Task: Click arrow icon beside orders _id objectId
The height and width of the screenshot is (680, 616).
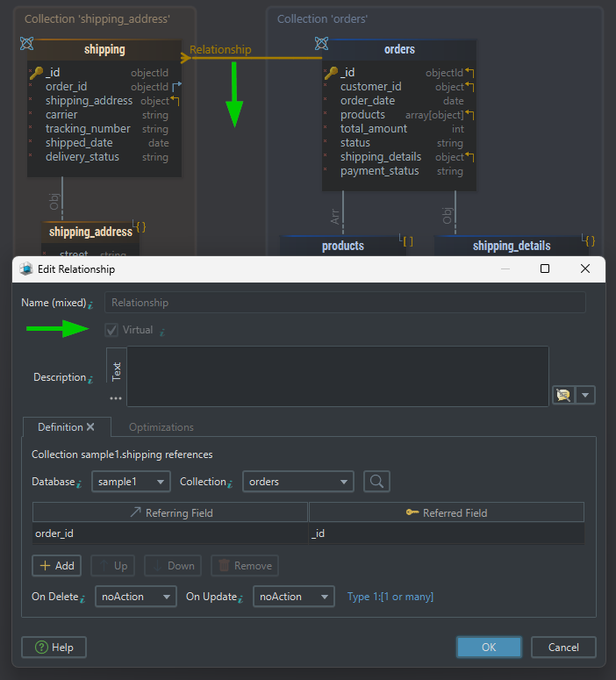Action: pyautogui.click(x=469, y=73)
